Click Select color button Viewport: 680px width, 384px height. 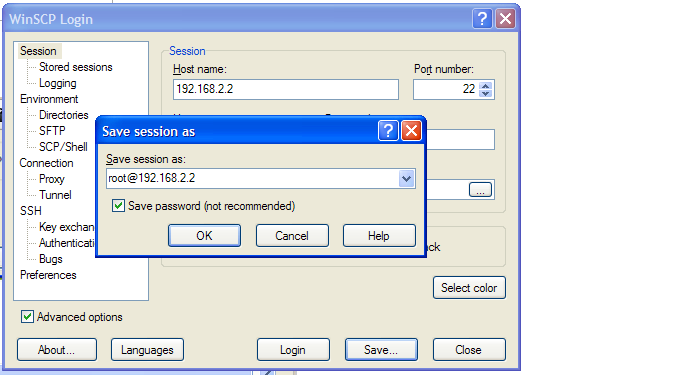[469, 288]
